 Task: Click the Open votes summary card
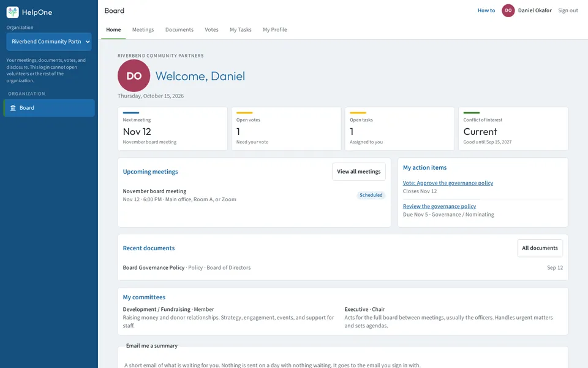pos(286,129)
